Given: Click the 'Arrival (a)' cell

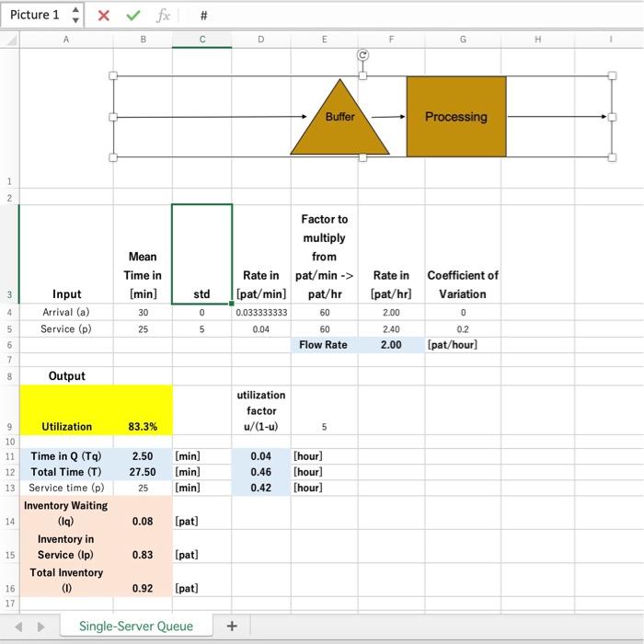Looking at the screenshot, I should [x=66, y=312].
